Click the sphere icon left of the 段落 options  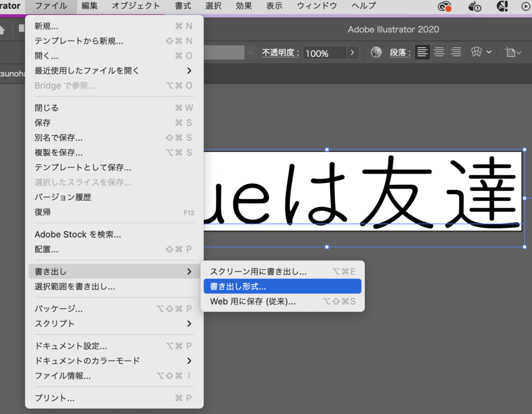coord(376,52)
